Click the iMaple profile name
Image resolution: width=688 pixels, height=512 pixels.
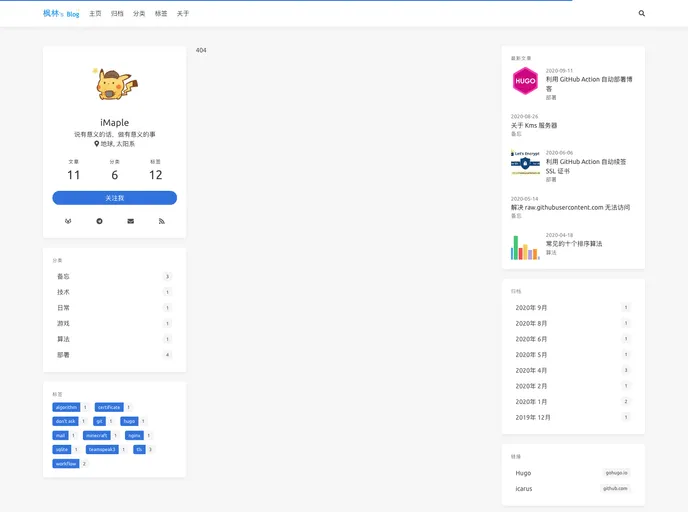tap(115, 122)
